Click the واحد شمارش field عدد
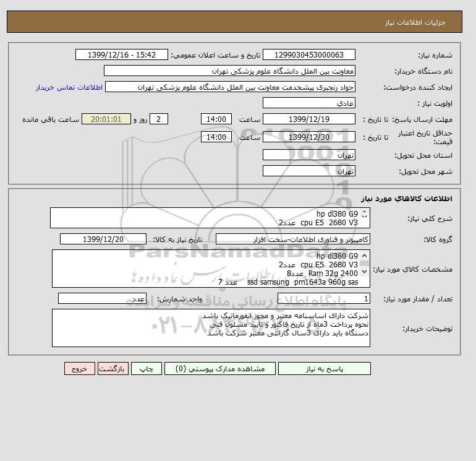This screenshot has width=476, height=461. coord(102,298)
